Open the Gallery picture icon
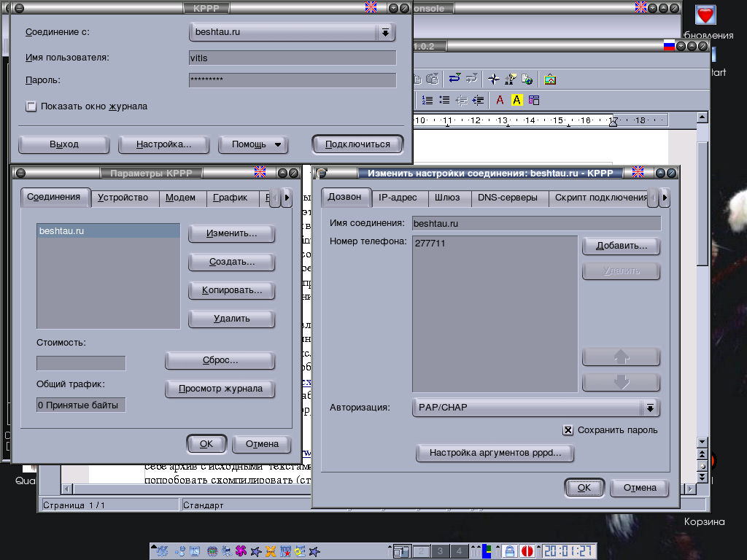The height and width of the screenshot is (560, 747). click(550, 79)
